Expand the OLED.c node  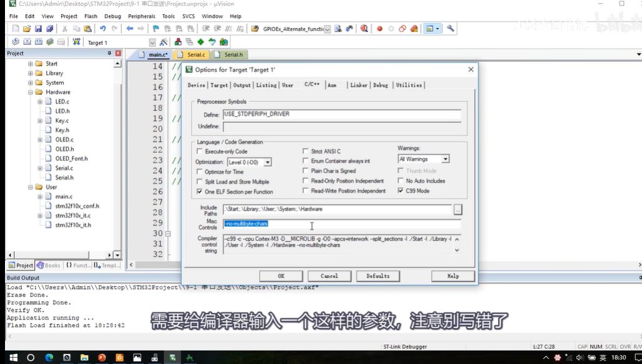tap(40, 140)
